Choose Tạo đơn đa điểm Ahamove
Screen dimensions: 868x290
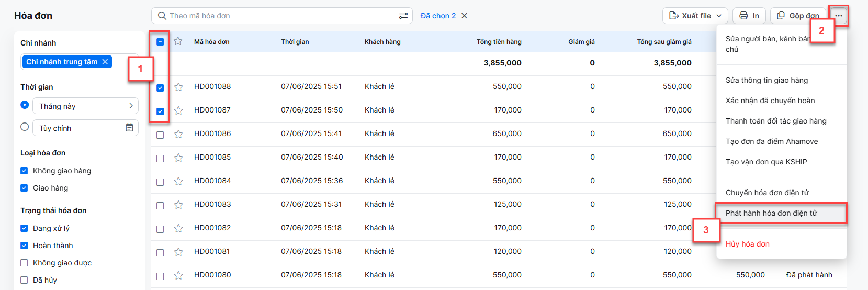point(781,141)
